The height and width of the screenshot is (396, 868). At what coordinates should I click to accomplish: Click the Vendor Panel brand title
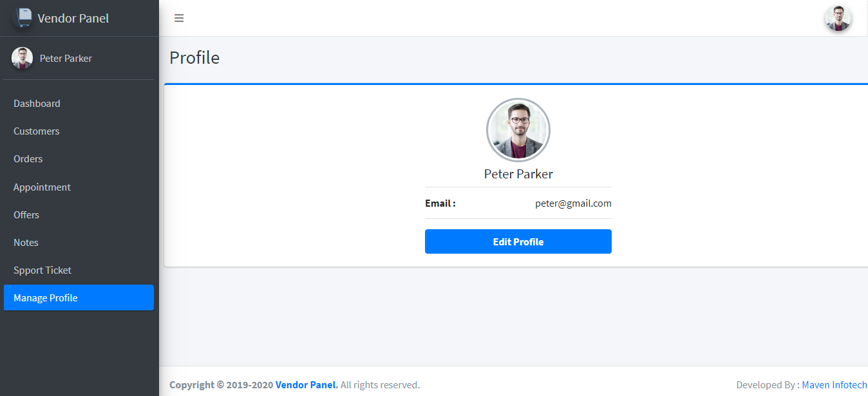click(x=73, y=18)
